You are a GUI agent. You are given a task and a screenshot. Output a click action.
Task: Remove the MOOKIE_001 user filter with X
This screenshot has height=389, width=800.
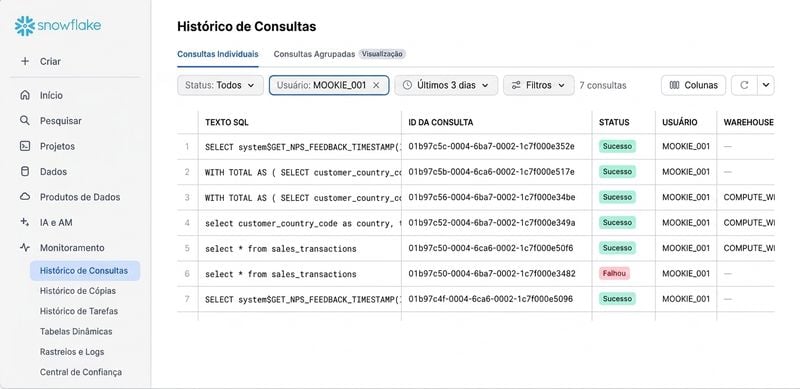pos(376,85)
